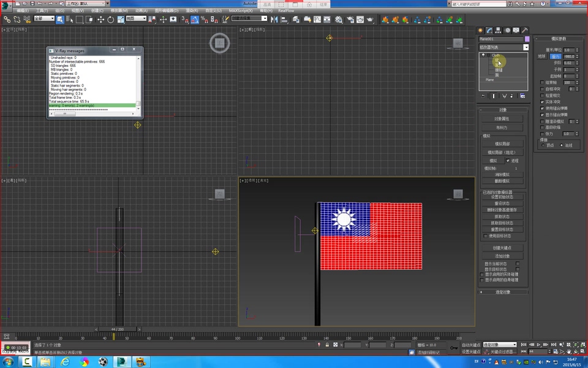Viewport: 588px width, 368px height.
Task: Open the MAXScript(X) menu
Action: click(x=241, y=10)
